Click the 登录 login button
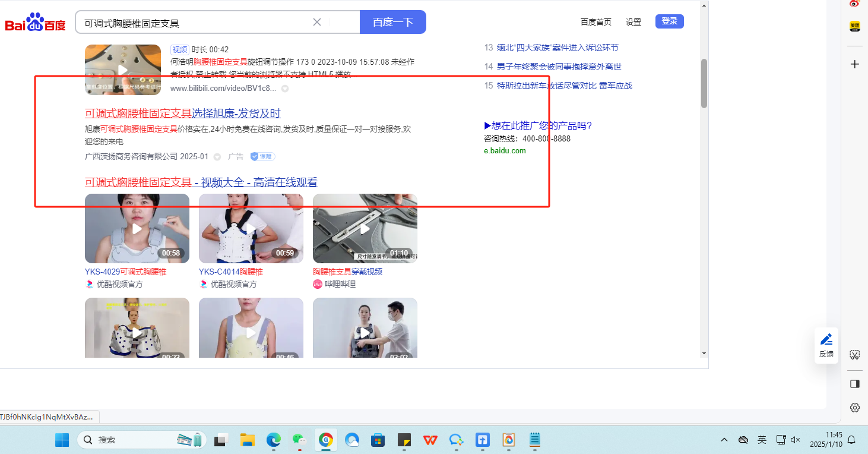 click(x=670, y=21)
